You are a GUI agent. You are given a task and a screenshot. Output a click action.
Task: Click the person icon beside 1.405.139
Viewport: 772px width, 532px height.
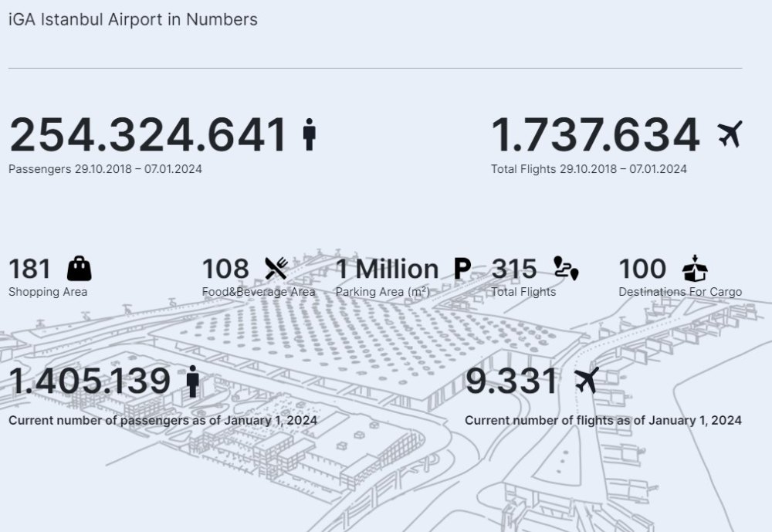coord(193,381)
